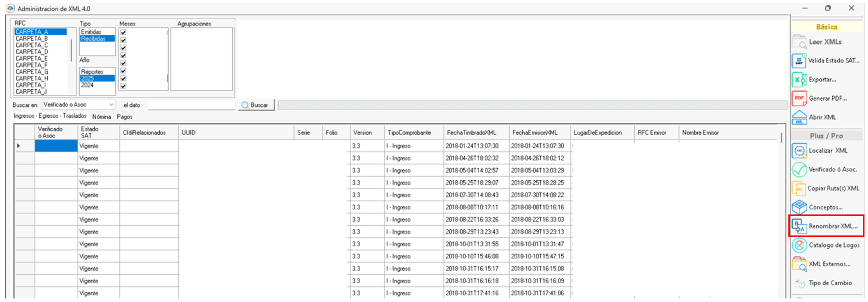Screen dimensions: 868x302
Task: Click the el dato search field
Action: coord(191,105)
